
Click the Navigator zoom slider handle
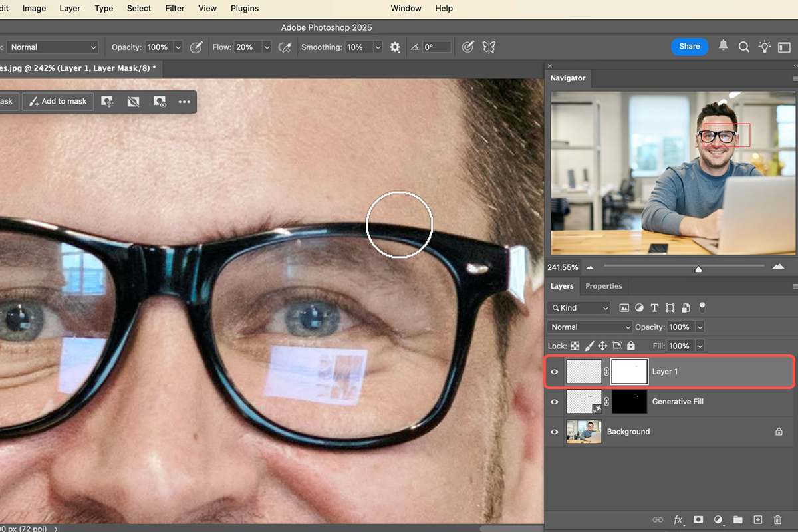coord(698,269)
